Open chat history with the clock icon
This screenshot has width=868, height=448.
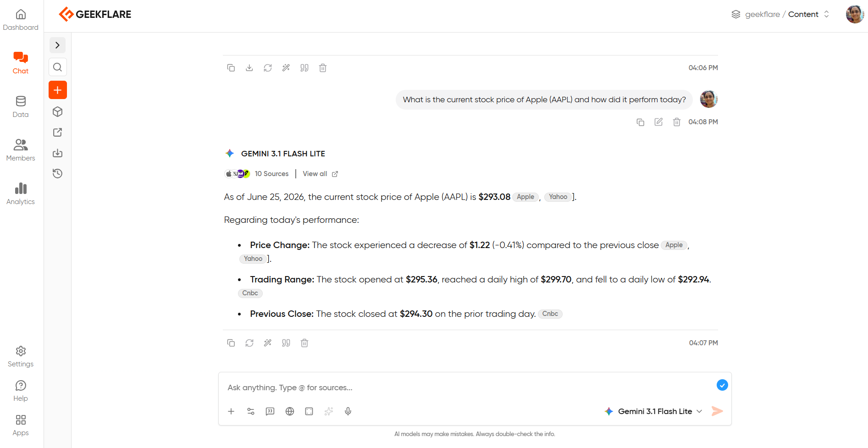57,173
